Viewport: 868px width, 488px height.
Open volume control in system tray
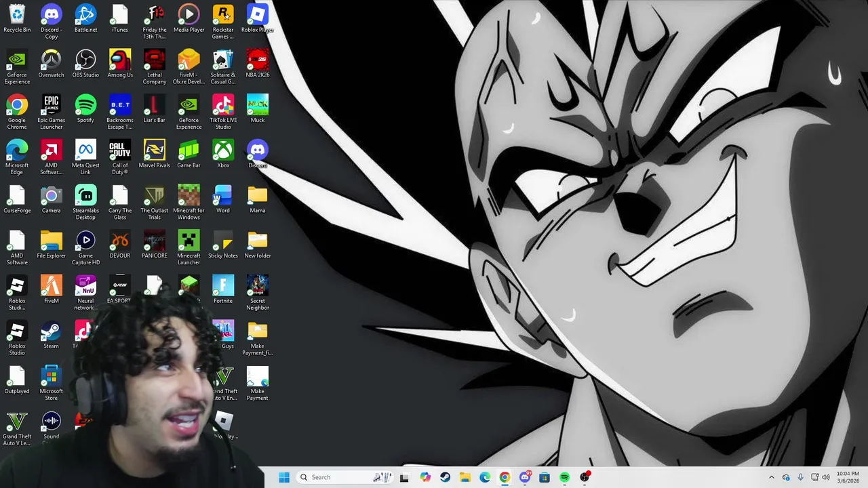[x=826, y=477]
